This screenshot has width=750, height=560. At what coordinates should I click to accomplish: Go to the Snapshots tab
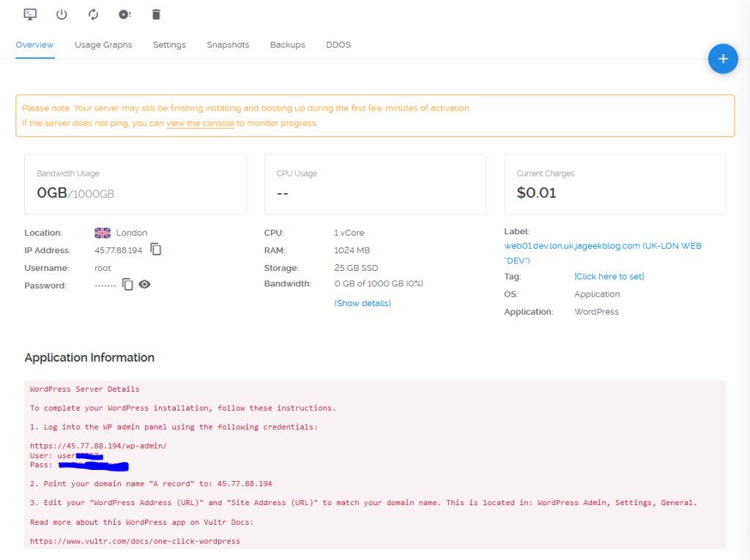tap(228, 45)
